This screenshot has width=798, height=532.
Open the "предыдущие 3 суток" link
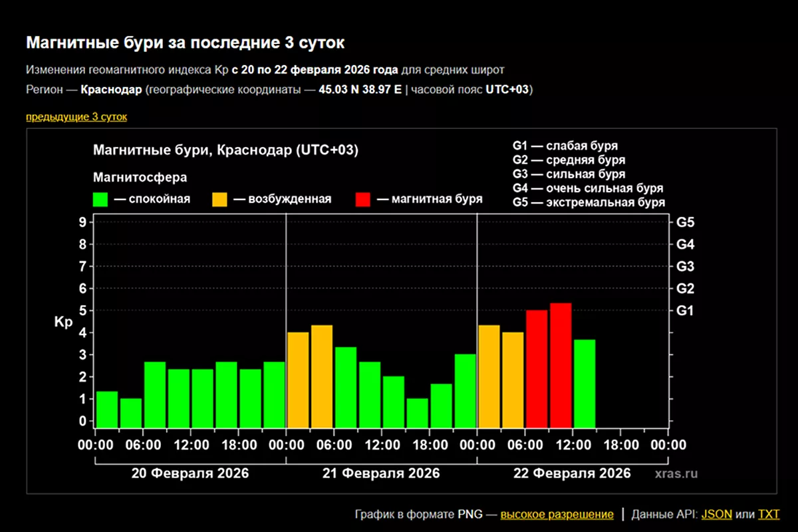[76, 117]
